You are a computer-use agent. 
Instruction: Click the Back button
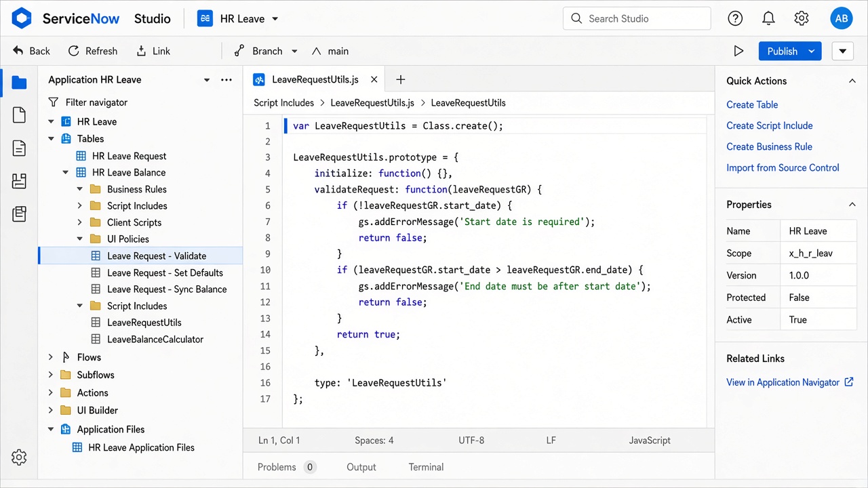click(32, 51)
